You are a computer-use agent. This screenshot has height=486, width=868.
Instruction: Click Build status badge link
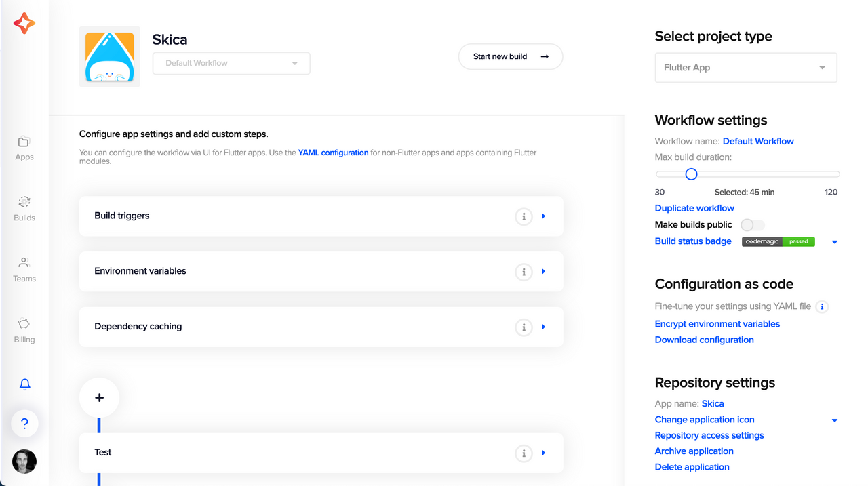pyautogui.click(x=693, y=241)
